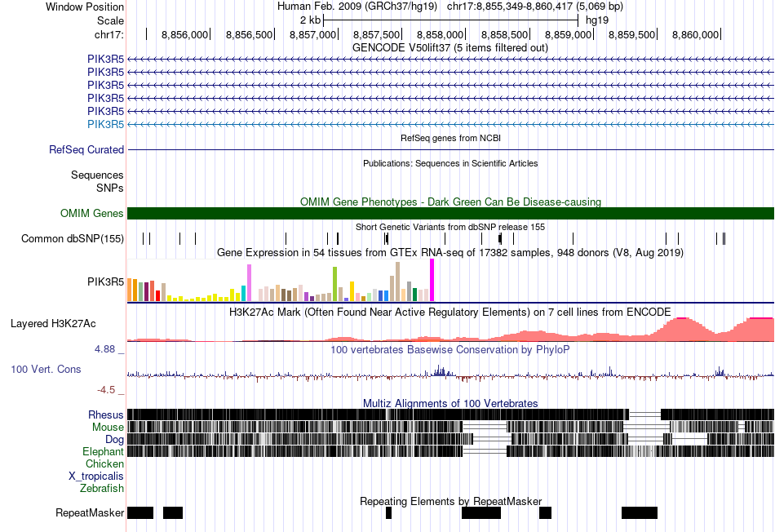775x532 pixels.
Task: Select the Zebrafish alignment label
Action: tap(102, 489)
